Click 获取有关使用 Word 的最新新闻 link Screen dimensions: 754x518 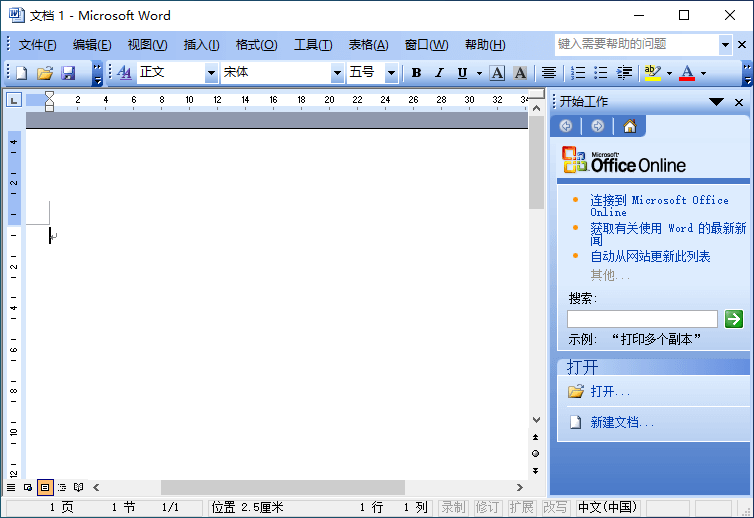(668, 234)
